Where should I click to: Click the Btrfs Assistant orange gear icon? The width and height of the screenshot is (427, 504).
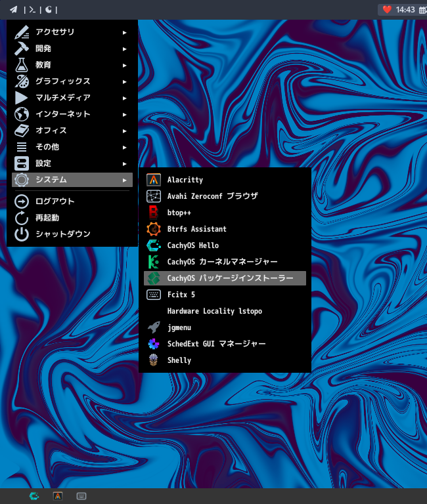tap(154, 229)
